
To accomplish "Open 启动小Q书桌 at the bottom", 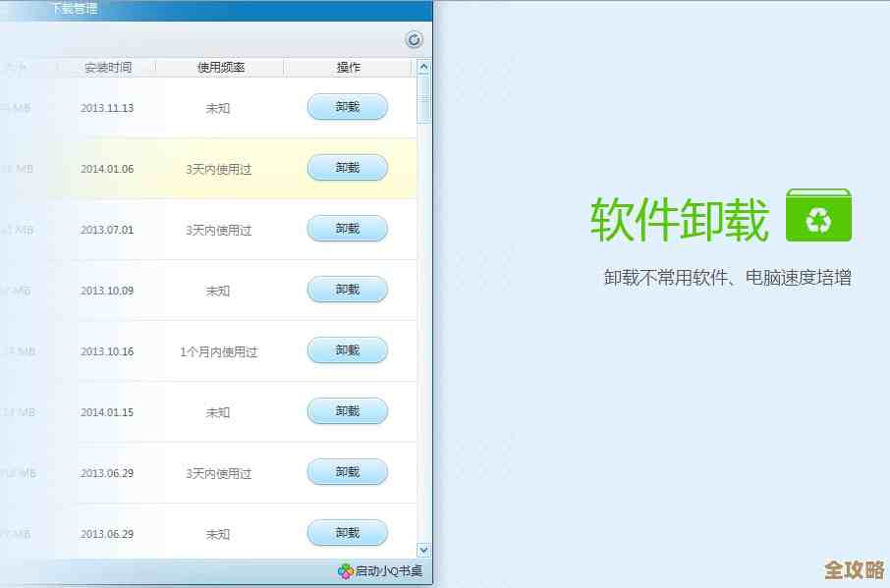I will pos(385,570).
